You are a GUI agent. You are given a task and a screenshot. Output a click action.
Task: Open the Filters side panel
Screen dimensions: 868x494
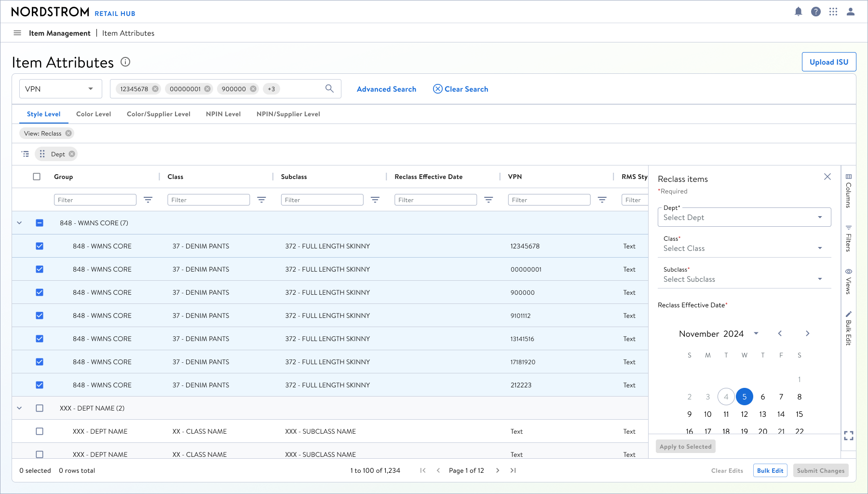click(849, 239)
